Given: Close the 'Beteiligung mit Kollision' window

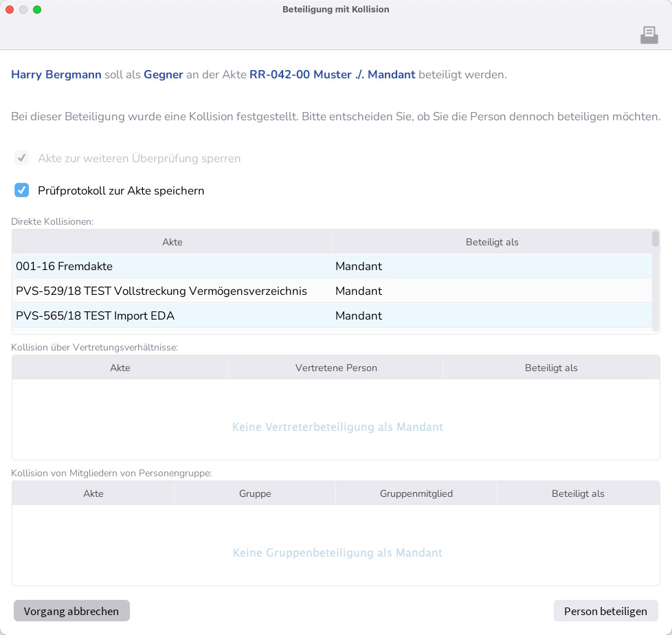Looking at the screenshot, I should pyautogui.click(x=10, y=10).
